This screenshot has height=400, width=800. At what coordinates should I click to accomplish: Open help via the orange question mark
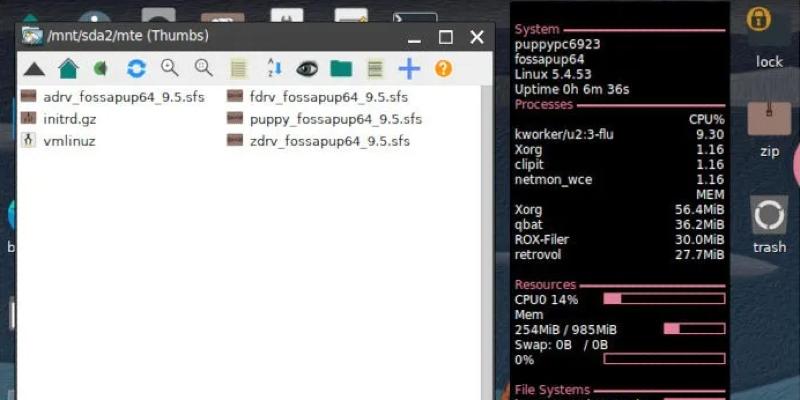point(443,69)
